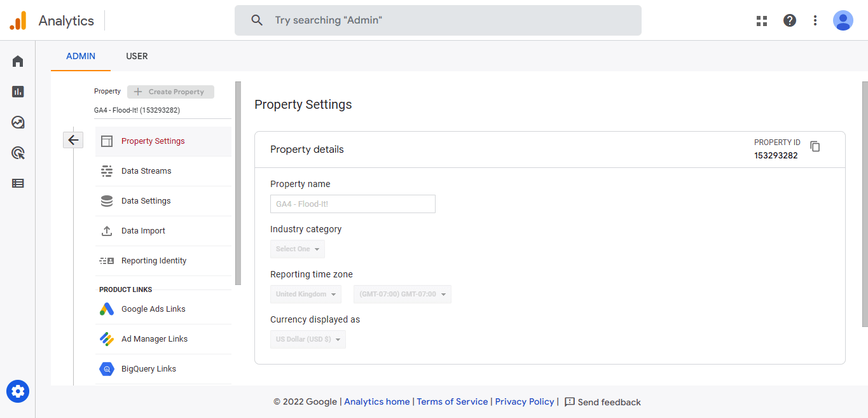Click the Property Settings page heading
Viewport: 868px width, 418px height.
point(303,104)
